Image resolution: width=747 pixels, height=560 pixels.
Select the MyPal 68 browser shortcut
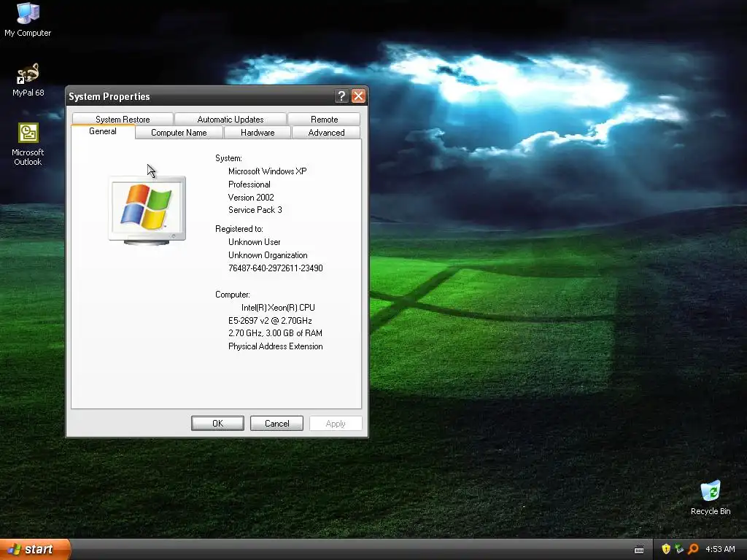tap(28, 80)
